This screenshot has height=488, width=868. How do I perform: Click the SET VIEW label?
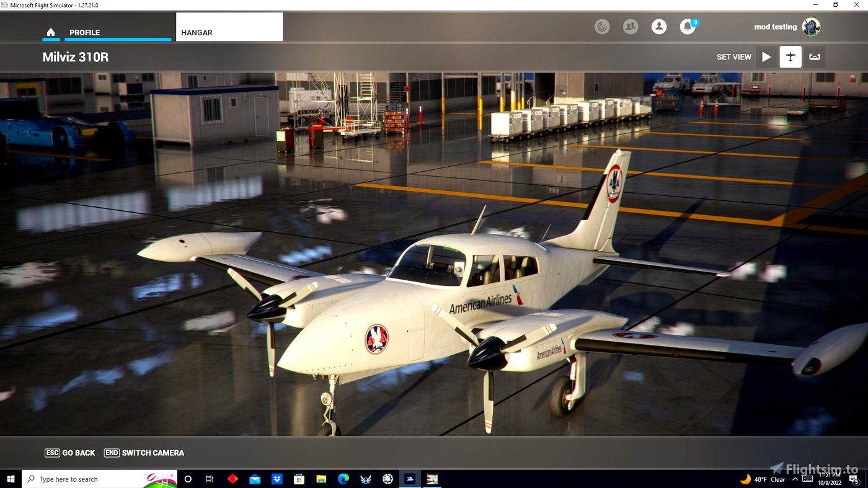tap(734, 57)
